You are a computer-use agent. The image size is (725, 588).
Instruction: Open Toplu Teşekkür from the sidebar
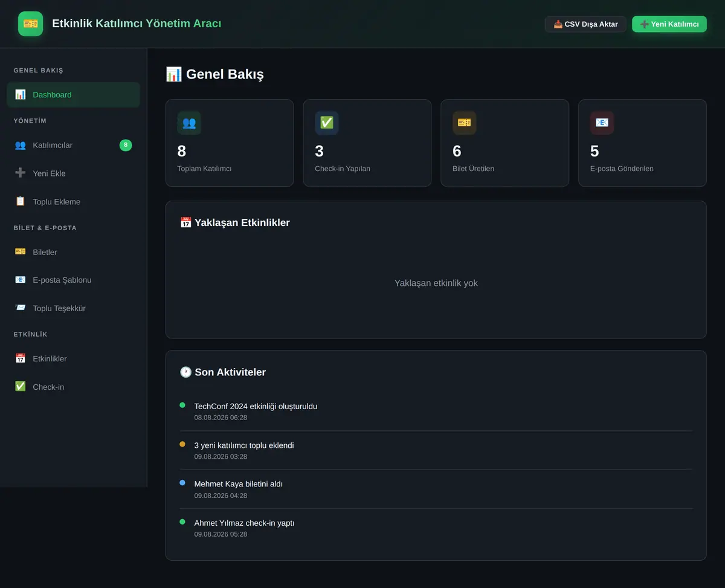[73, 308]
